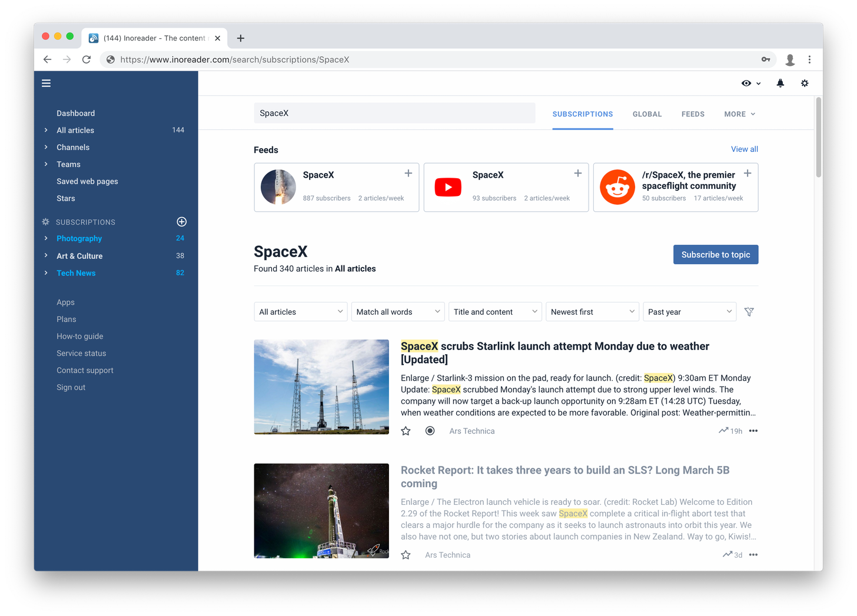Open the Newest first sort dropdown
The width and height of the screenshot is (857, 616).
click(x=593, y=312)
